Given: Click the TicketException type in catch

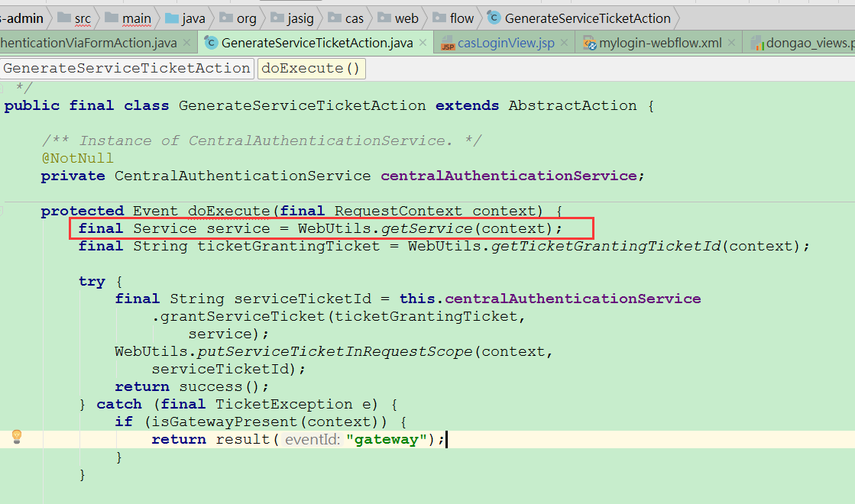Looking at the screenshot, I should pos(283,404).
